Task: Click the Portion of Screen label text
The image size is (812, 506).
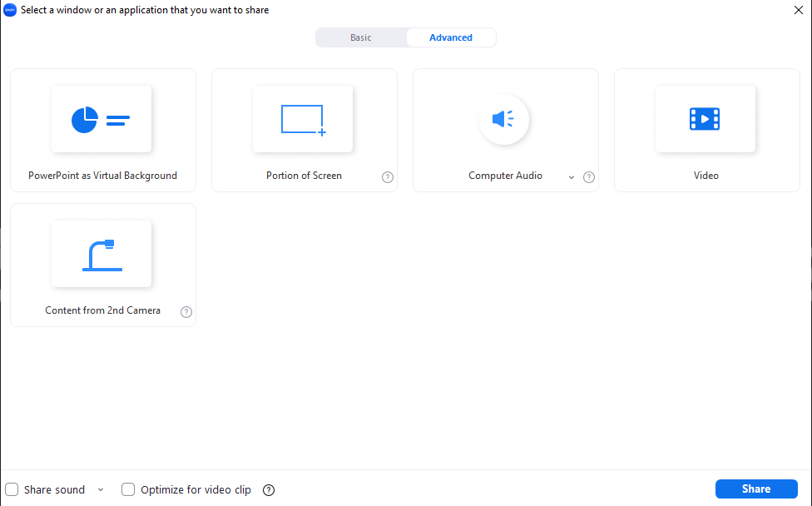Action: coord(304,176)
